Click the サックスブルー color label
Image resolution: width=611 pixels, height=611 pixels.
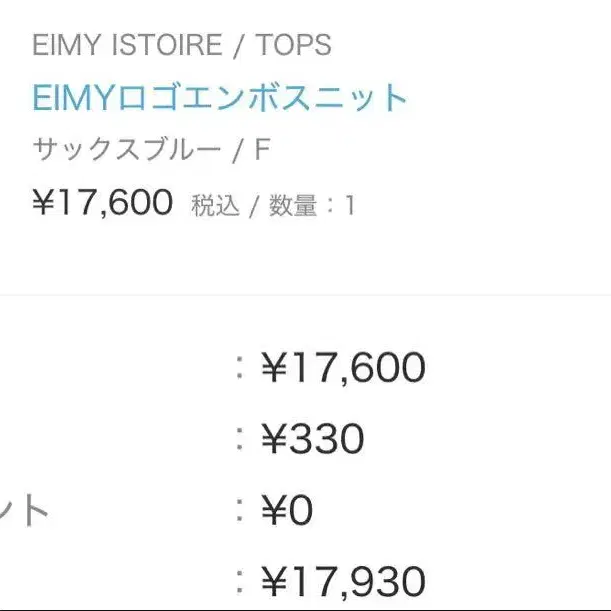pyautogui.click(x=126, y=151)
